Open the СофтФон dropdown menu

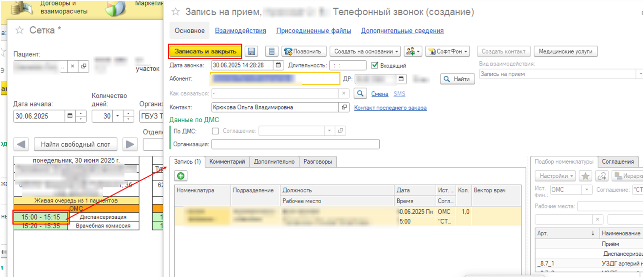click(448, 51)
